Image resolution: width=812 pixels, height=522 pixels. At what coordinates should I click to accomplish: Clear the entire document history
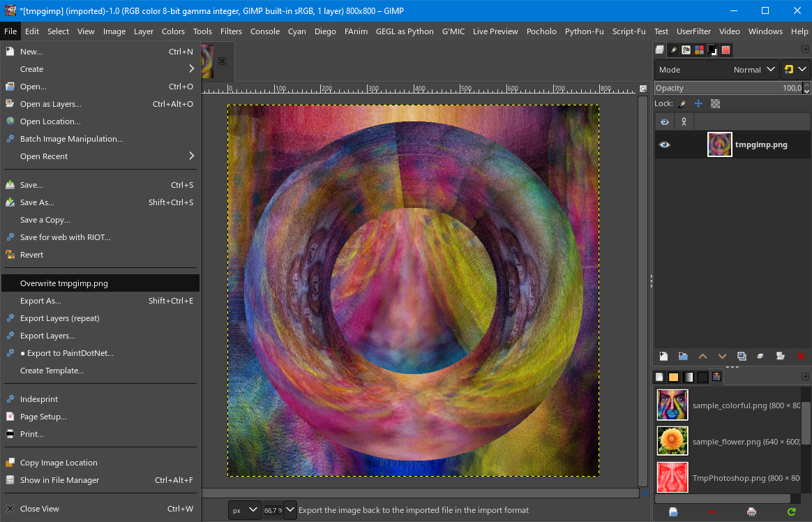click(751, 512)
